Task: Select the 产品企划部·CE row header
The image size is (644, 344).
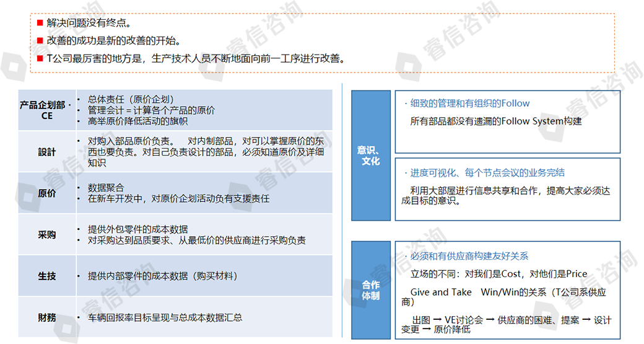Action: (47, 110)
